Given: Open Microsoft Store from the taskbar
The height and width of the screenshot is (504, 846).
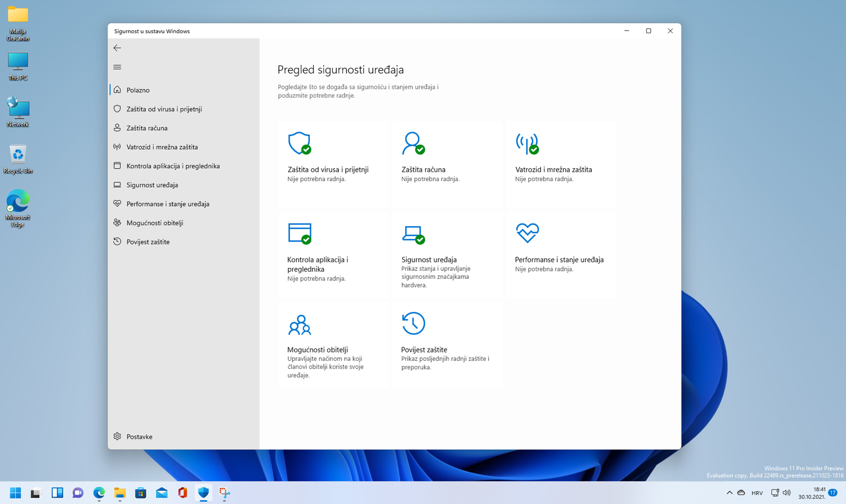Looking at the screenshot, I should pos(141,493).
